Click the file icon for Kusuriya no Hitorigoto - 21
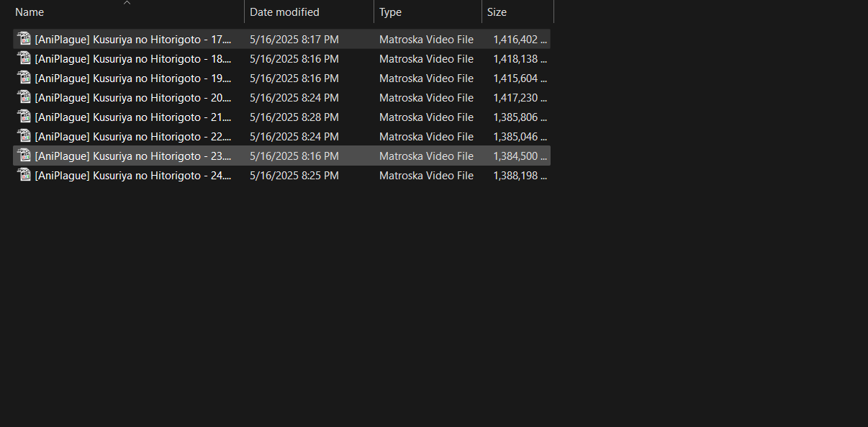This screenshot has width=868, height=427. [24, 117]
